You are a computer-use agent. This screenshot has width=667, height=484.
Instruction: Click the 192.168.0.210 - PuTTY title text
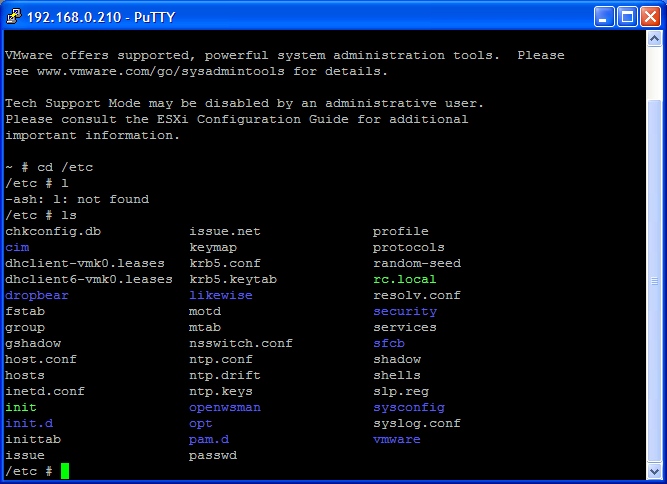(x=101, y=17)
